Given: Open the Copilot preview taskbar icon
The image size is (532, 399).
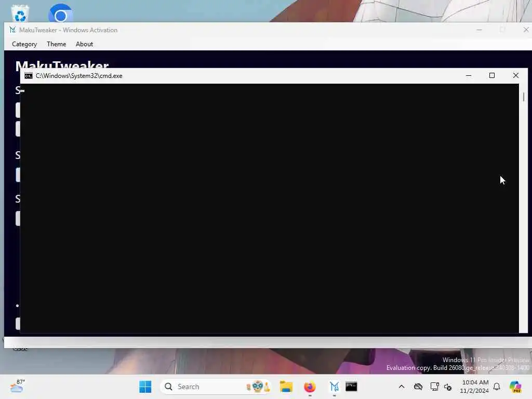Looking at the screenshot, I should tap(515, 387).
